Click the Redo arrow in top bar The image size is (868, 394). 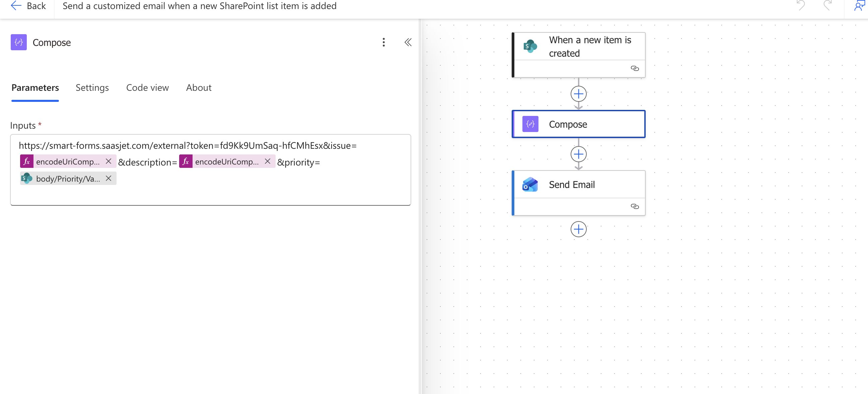point(827,6)
